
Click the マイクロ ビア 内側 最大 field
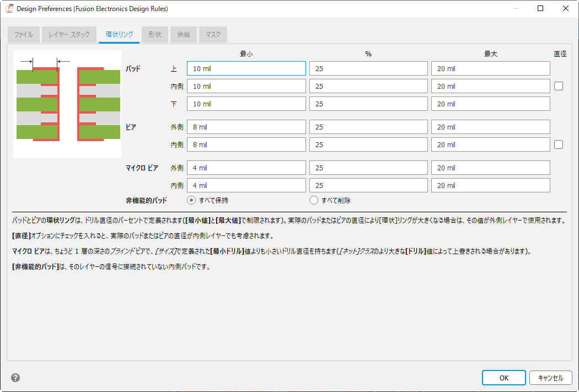pyautogui.click(x=491, y=185)
